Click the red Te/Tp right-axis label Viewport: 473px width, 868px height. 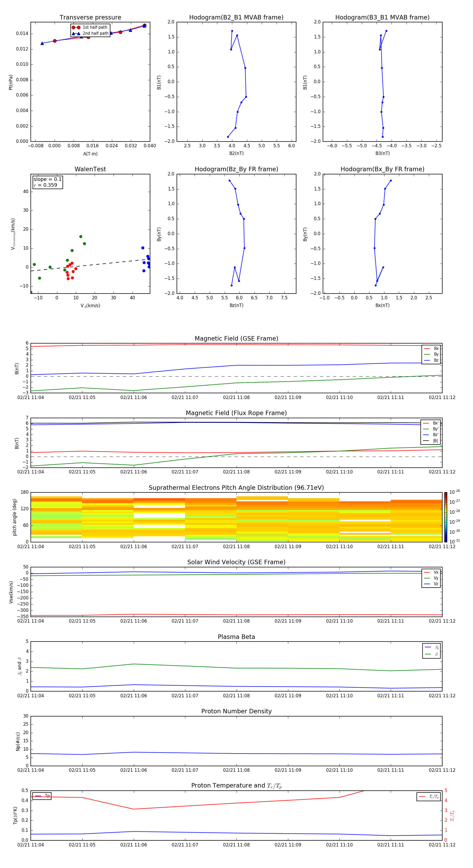(452, 815)
